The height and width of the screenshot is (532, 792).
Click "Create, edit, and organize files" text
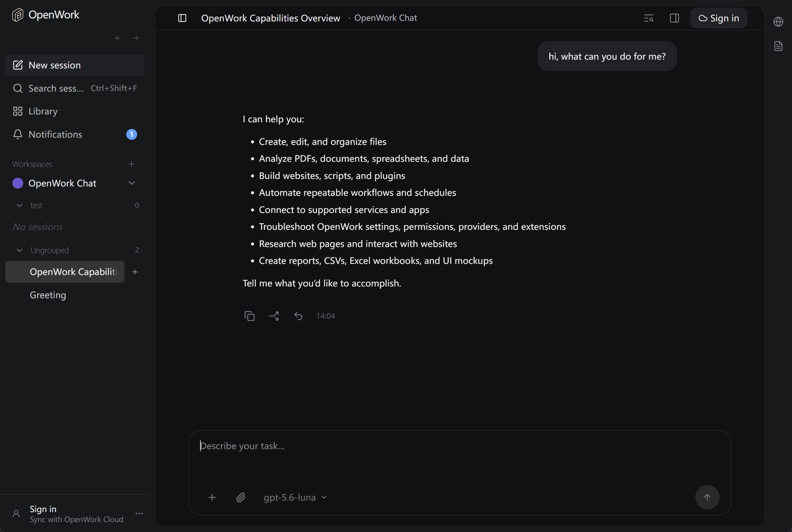322,142
